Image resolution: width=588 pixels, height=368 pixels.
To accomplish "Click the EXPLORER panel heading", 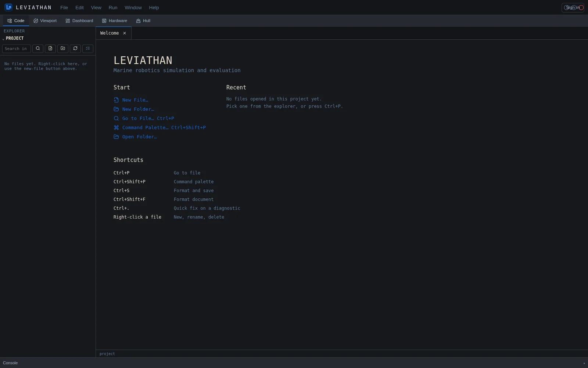I will [14, 31].
